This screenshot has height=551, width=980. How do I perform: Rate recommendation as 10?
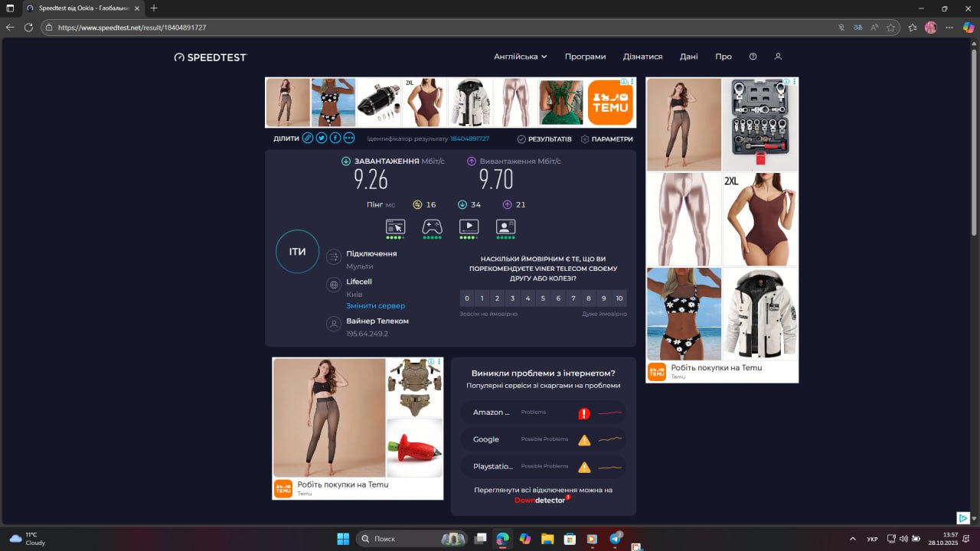tap(619, 298)
